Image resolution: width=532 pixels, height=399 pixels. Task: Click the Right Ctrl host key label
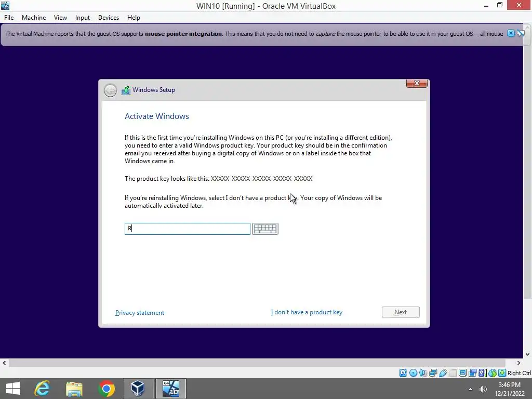tap(519, 373)
